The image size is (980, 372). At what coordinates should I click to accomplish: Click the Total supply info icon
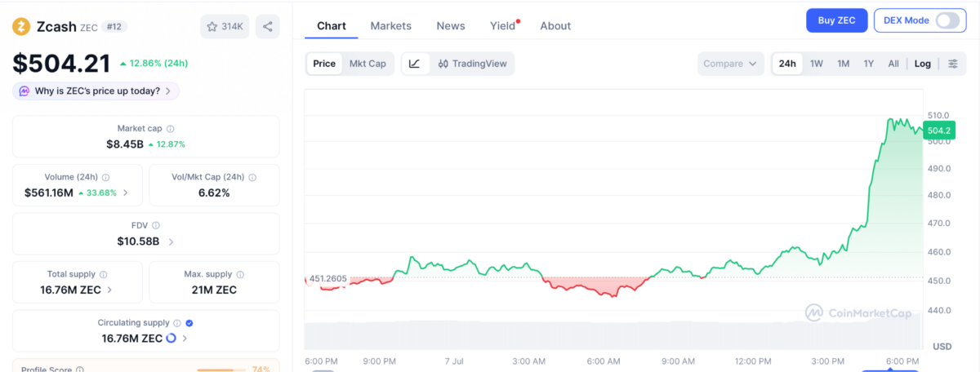(x=103, y=274)
